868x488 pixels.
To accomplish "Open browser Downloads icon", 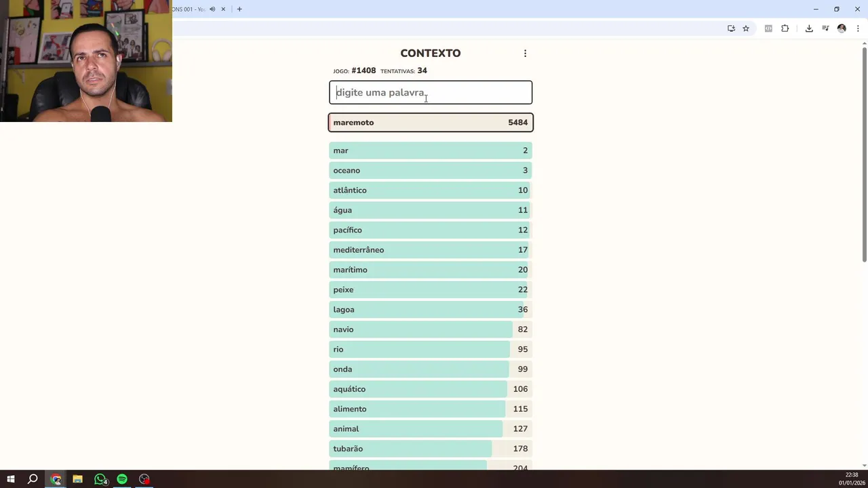I will click(x=809, y=28).
